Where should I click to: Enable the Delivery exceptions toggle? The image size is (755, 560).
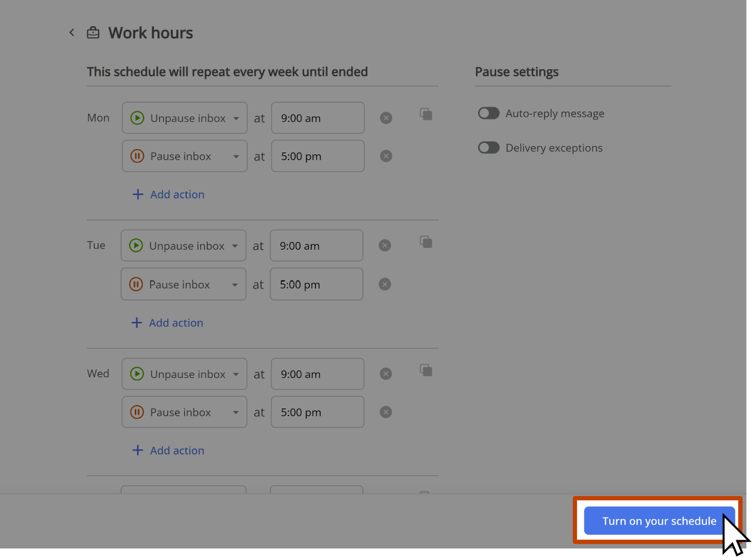tap(489, 148)
